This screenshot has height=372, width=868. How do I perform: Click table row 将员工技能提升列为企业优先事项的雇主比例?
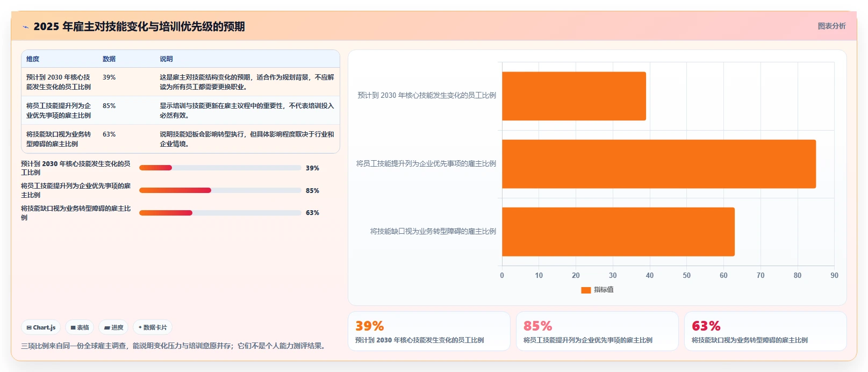tap(181, 110)
